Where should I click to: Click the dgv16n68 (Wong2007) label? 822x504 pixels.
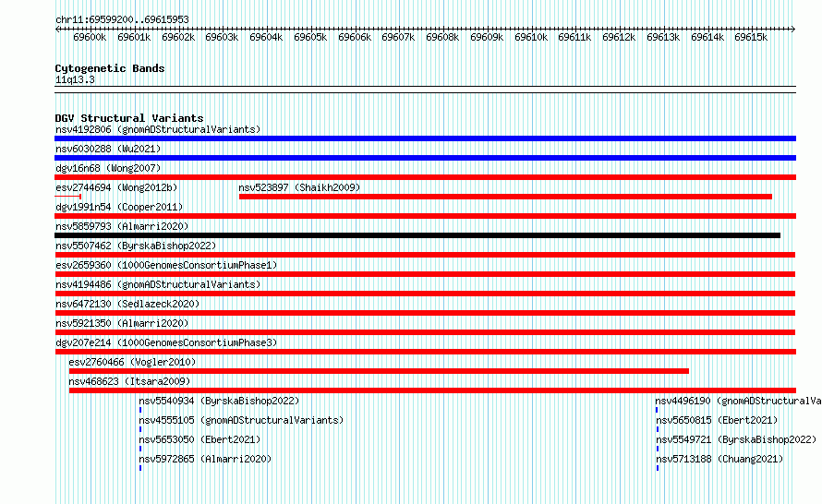point(108,168)
